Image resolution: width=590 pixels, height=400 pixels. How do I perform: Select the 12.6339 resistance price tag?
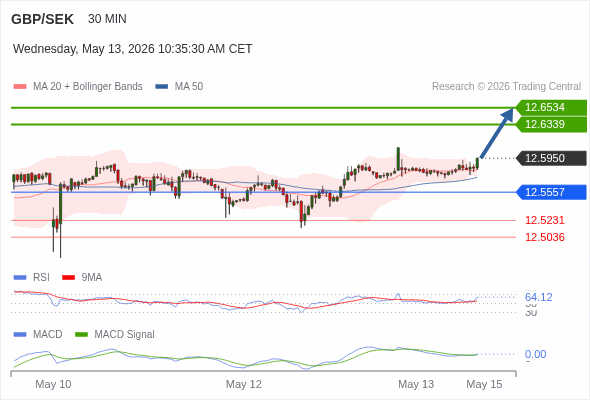(x=551, y=124)
